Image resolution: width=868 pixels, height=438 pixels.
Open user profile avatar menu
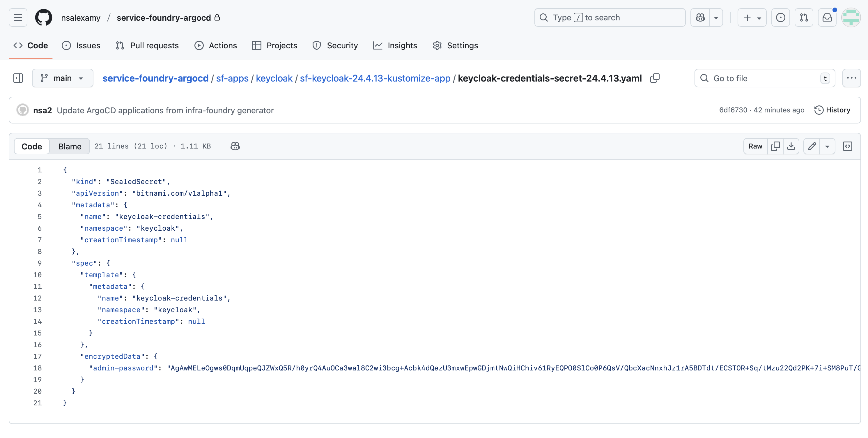pos(851,17)
